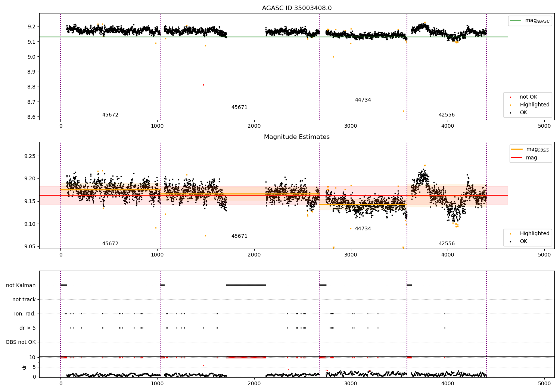The image size is (560, 392).
Task: Click the 10 tick on the dr axis
Action: (x=32, y=358)
